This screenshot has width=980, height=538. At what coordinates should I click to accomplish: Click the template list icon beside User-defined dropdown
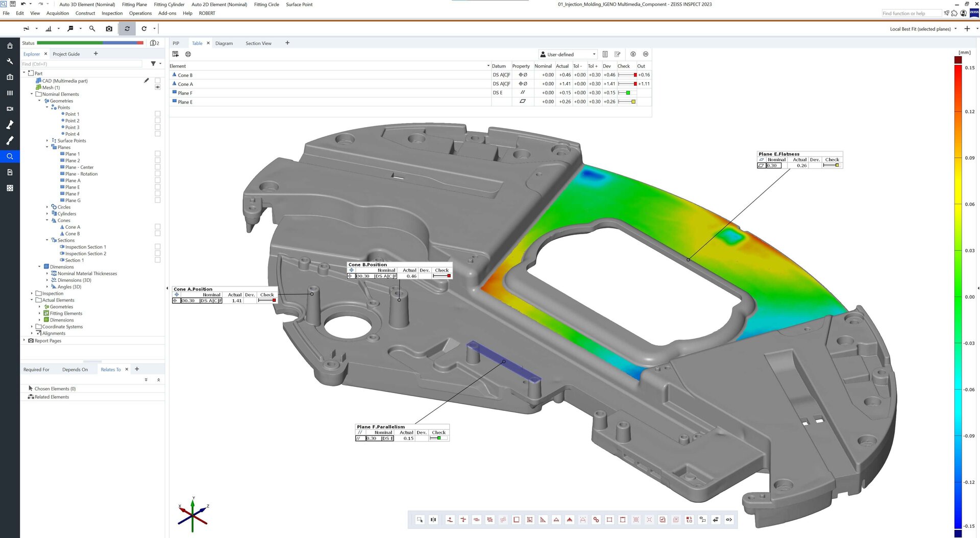pos(605,54)
